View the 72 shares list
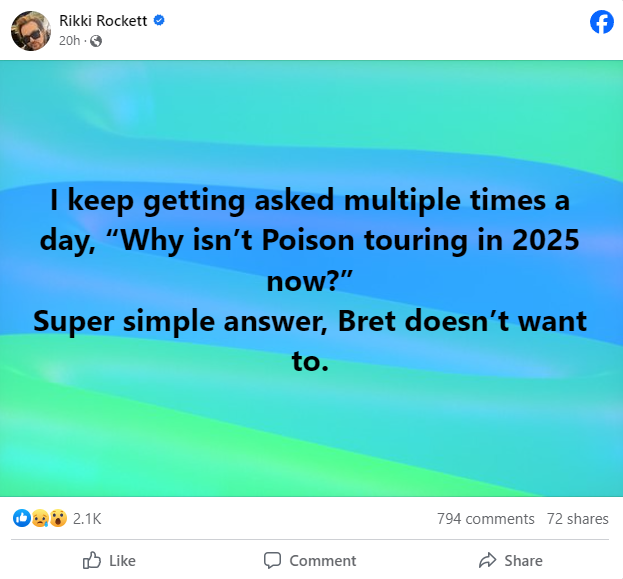Image resolution: width=623 pixels, height=579 pixels. 578,518
